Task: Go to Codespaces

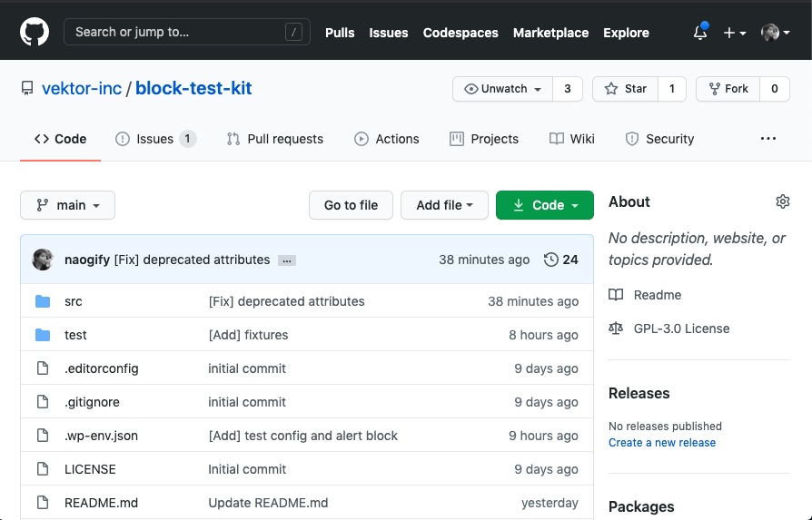Action: 460,33
